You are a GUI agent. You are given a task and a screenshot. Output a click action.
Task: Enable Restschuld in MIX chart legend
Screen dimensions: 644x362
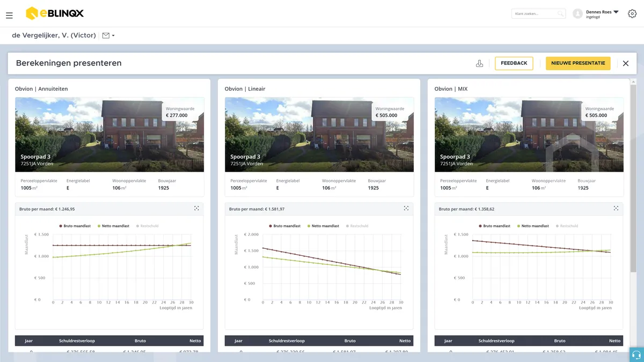[x=567, y=226]
